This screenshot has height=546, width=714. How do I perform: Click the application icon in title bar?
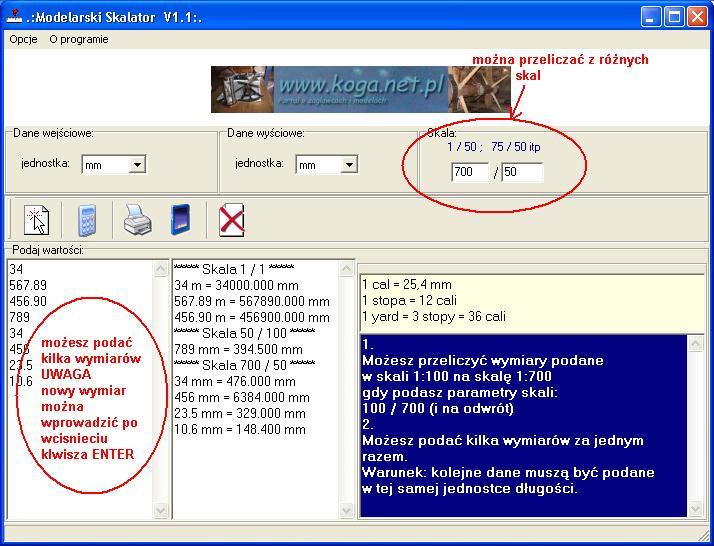click(x=14, y=16)
